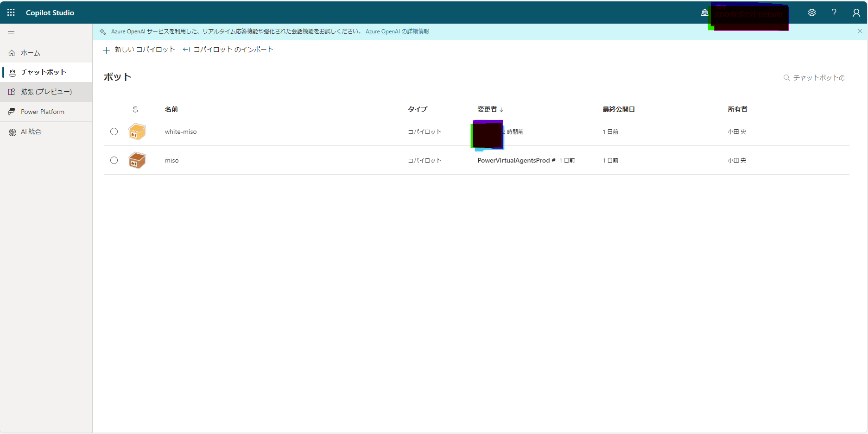This screenshot has height=434, width=868.
Task: Click the home icon in sidebar
Action: pos(12,53)
